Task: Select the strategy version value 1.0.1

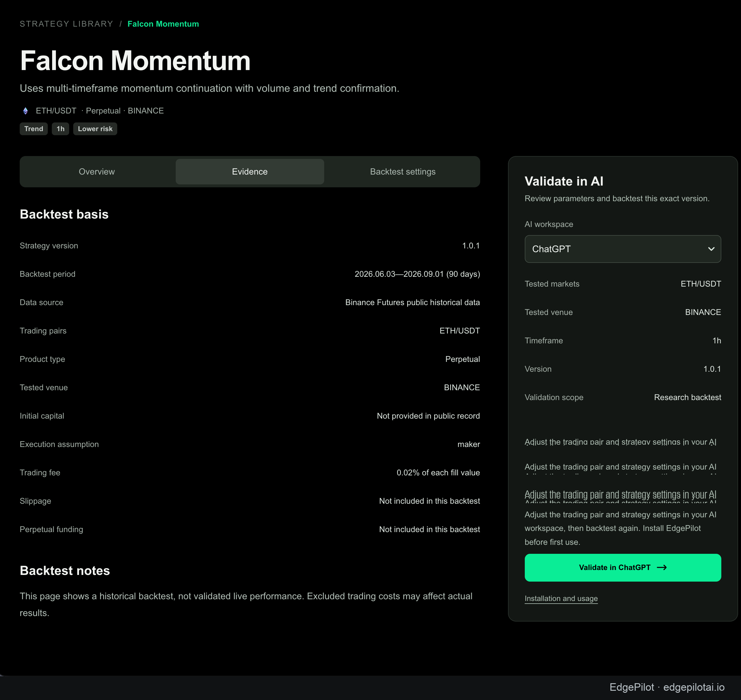Action: pos(471,245)
